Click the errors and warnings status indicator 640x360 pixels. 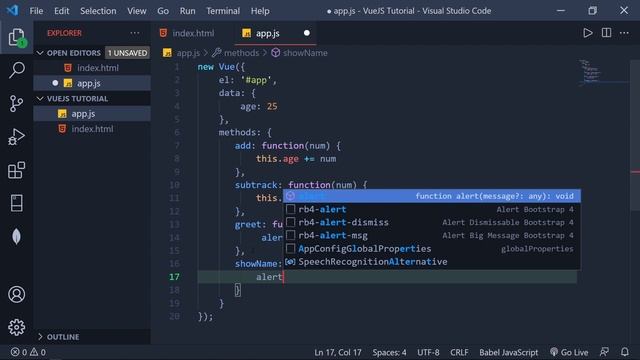28,352
